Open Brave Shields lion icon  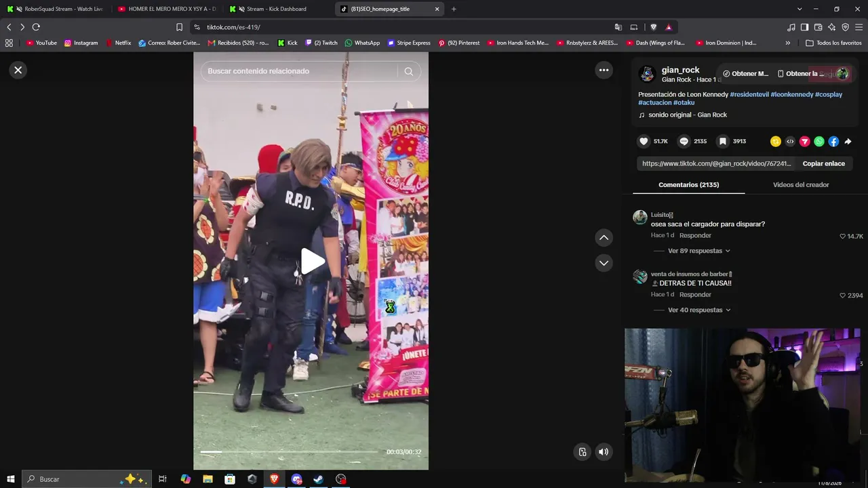pos(653,27)
